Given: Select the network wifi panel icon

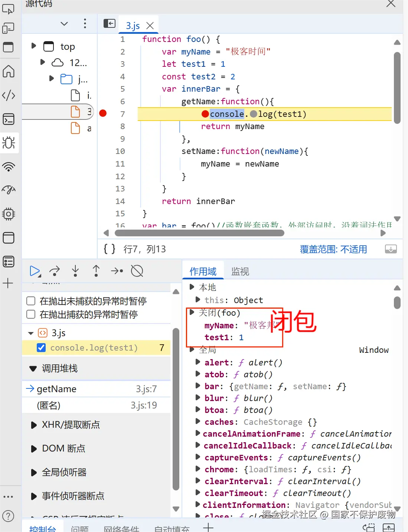Looking at the screenshot, I should [x=9, y=167].
